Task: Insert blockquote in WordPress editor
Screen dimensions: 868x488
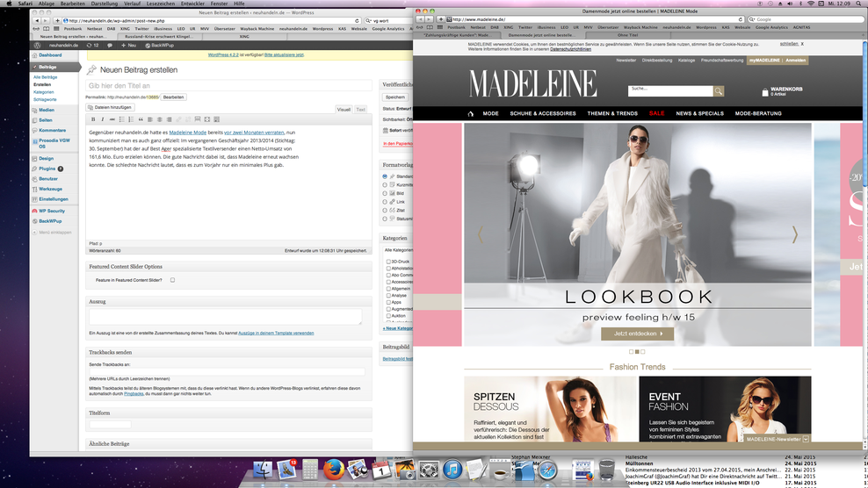Action: click(141, 119)
